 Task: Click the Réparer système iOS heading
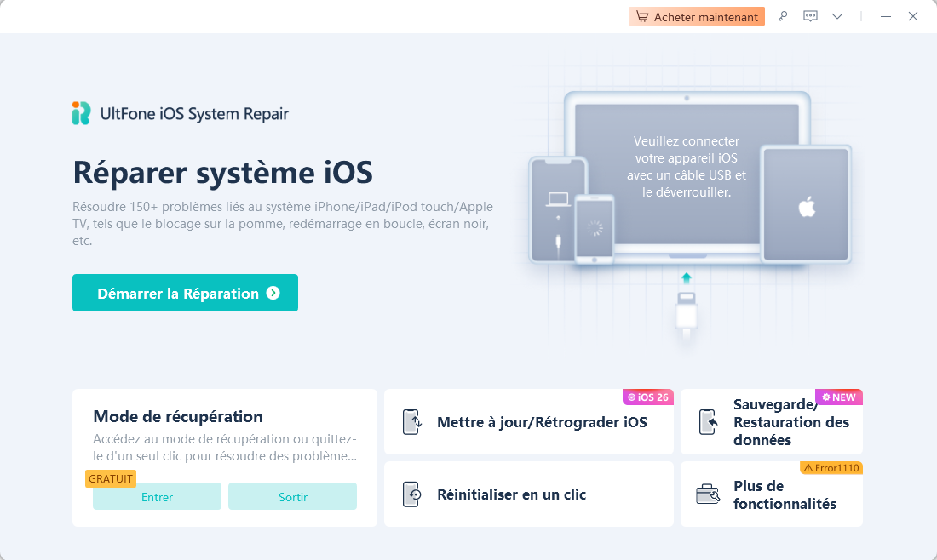223,173
